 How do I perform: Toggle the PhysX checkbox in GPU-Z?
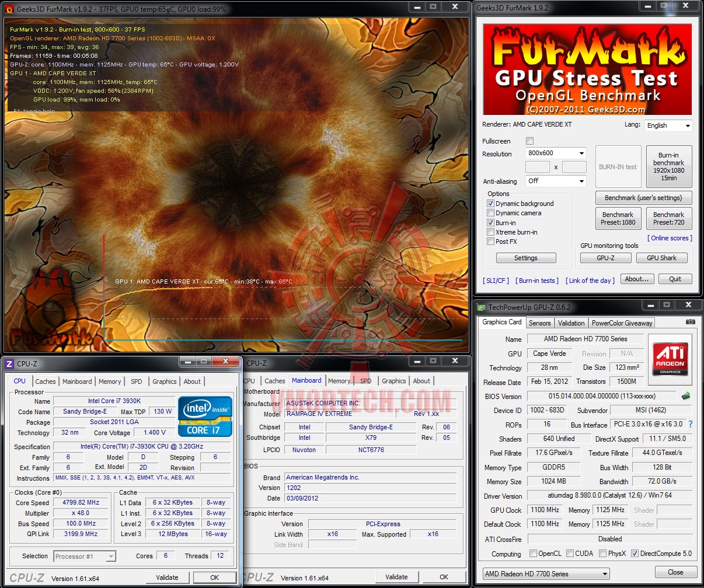pyautogui.click(x=602, y=554)
